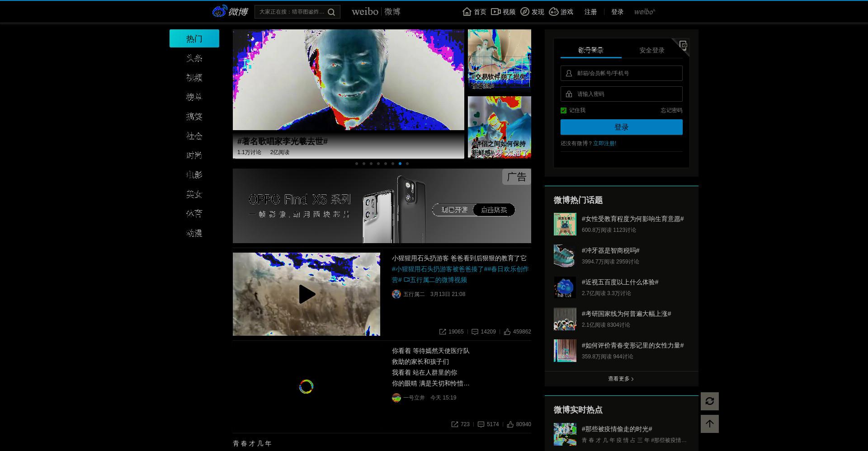Screen dimensions: 868x451
Task: Select the active blue carousel dot
Action: coord(400,164)
